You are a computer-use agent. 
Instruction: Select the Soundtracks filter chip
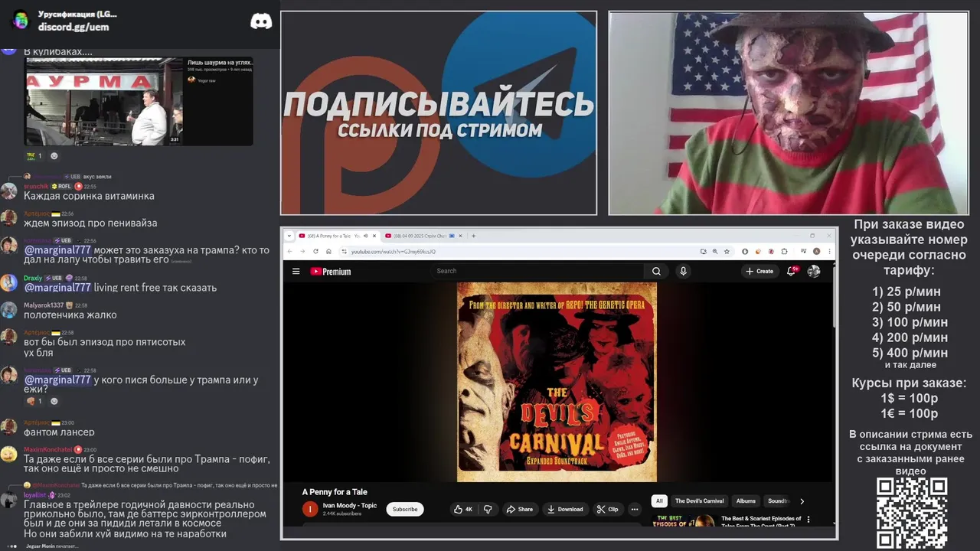tap(778, 501)
